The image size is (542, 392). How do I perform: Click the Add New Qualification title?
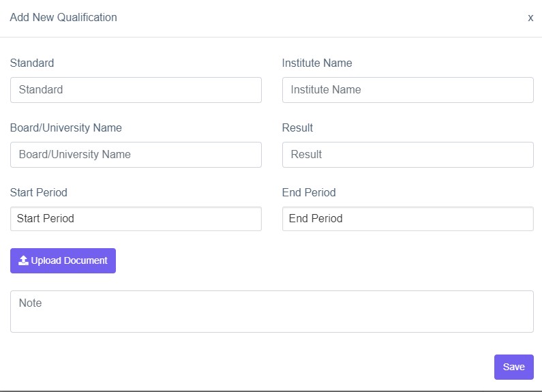click(63, 17)
